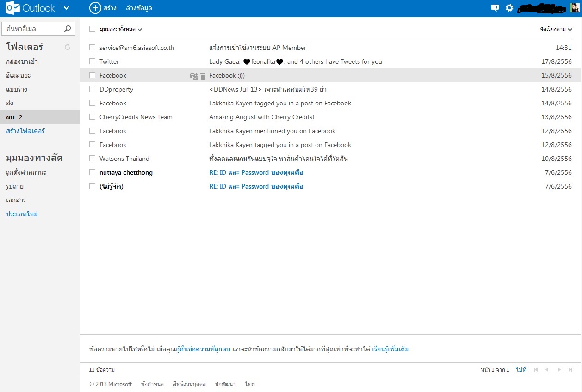The height and width of the screenshot is (392, 582).
Task: Click the plus icon to compose new mail
Action: pos(95,8)
